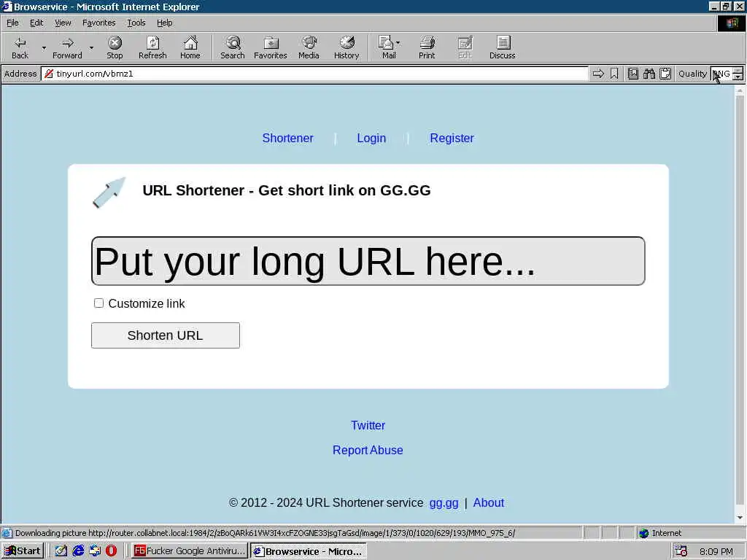Go to Home page icon
747x560 pixels.
190,47
